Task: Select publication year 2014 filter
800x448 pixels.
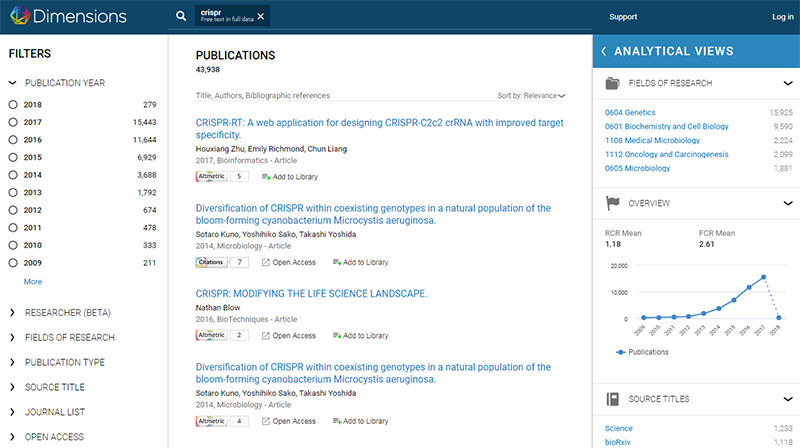Action: coord(13,175)
